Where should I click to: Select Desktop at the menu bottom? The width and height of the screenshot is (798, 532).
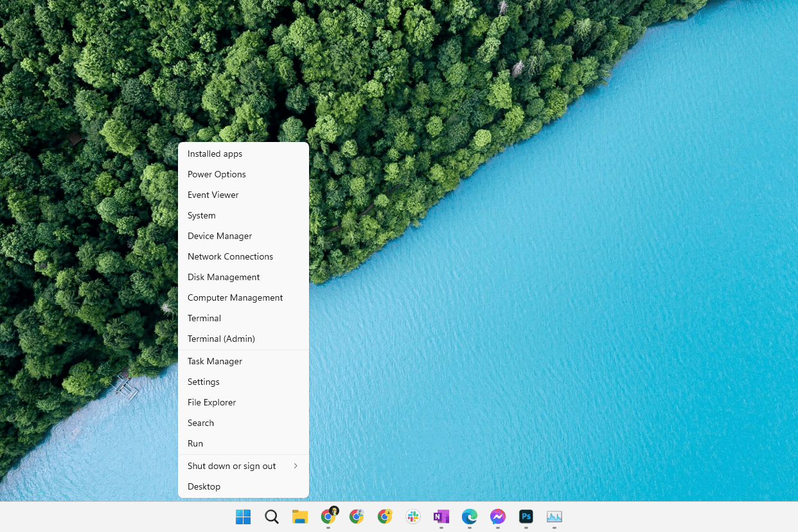click(x=244, y=486)
